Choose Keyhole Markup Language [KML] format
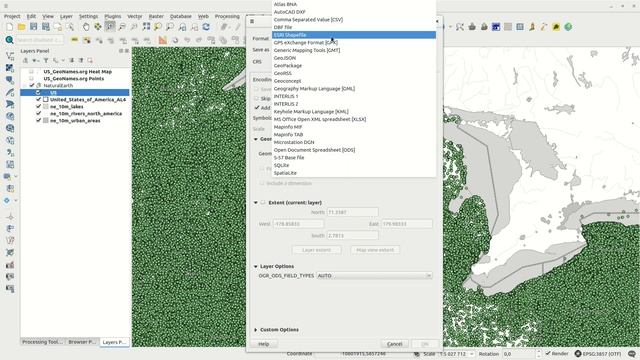640x360 pixels. (354, 111)
